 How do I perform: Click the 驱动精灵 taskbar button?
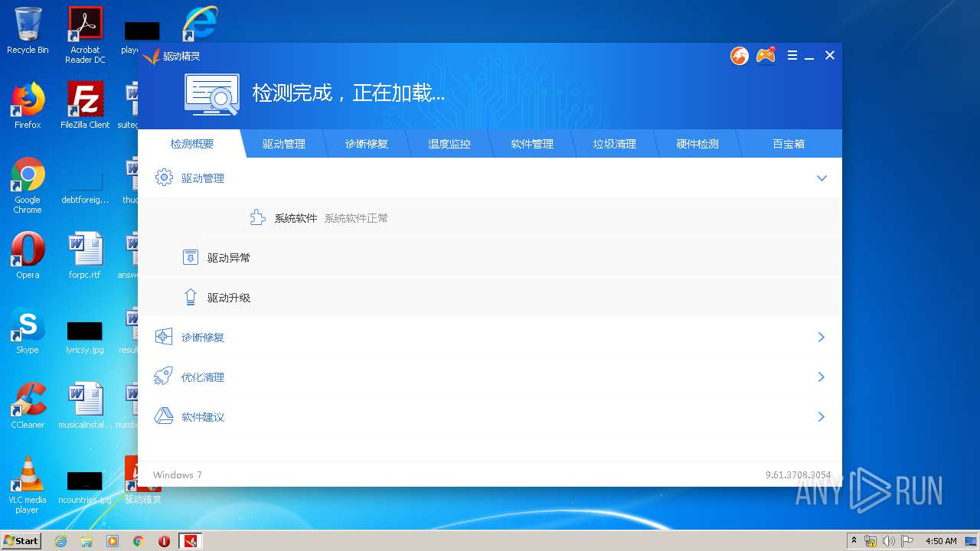coord(191,541)
